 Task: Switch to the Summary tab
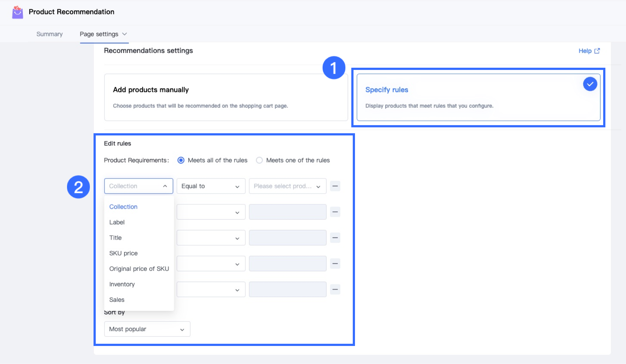49,34
